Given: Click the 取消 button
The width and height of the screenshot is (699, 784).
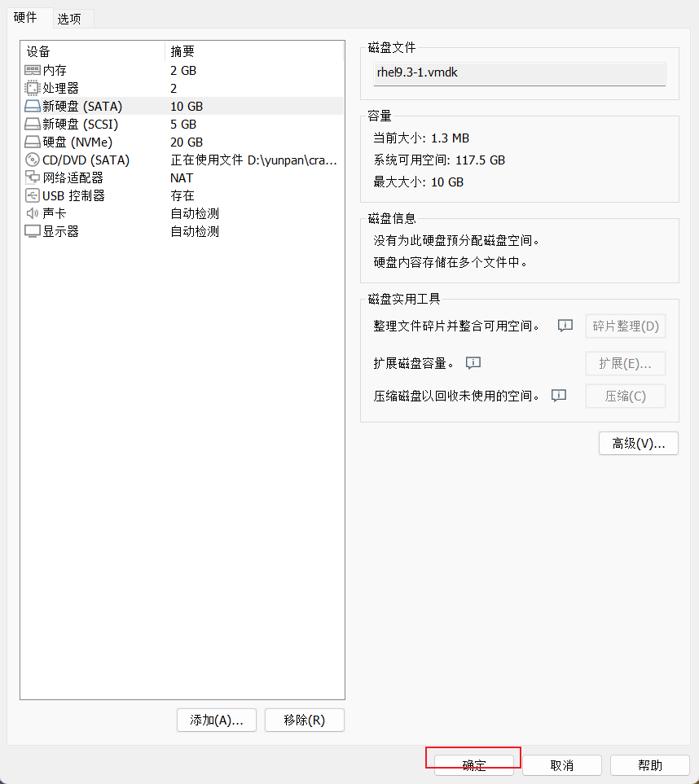Looking at the screenshot, I should pos(562,765).
